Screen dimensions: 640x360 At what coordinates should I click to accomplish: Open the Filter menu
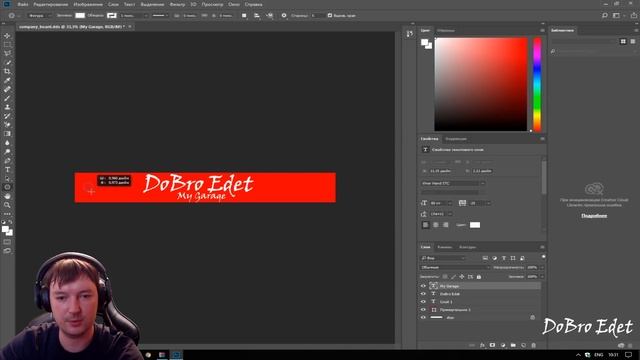[x=177, y=4]
